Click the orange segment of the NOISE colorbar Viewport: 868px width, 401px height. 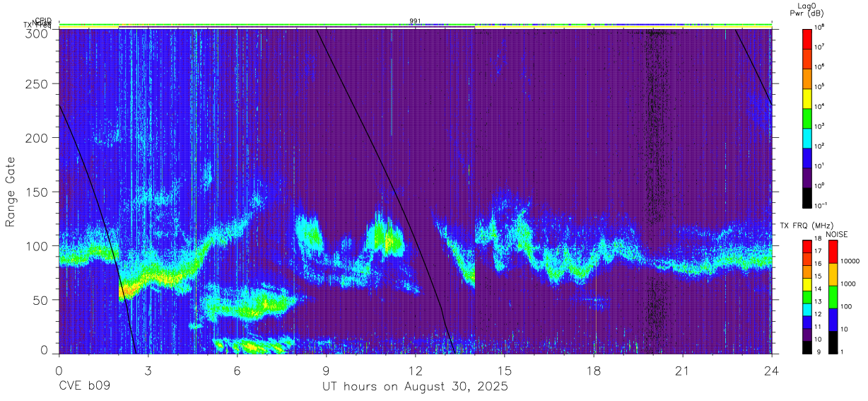tap(833, 274)
